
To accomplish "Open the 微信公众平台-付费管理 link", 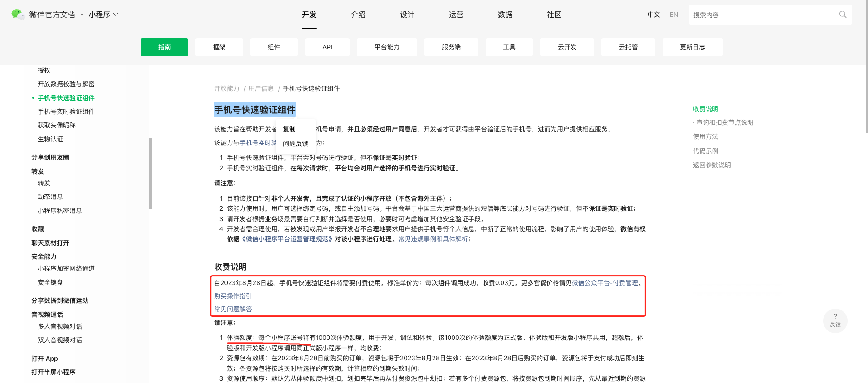I will tap(605, 283).
